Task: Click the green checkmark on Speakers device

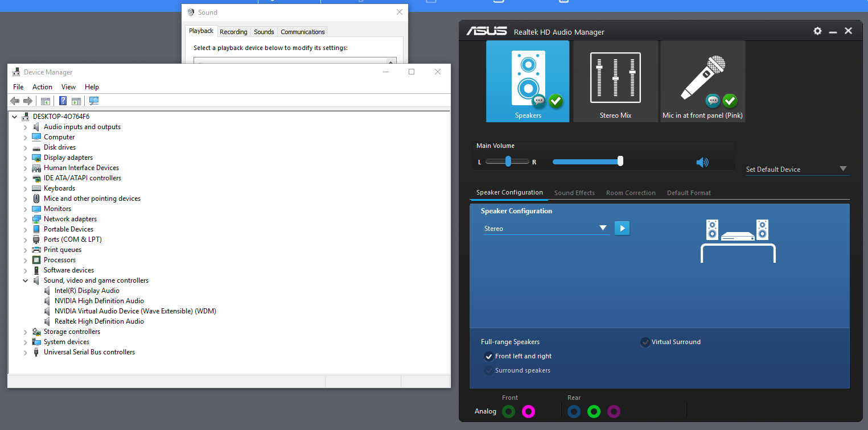Action: (556, 101)
